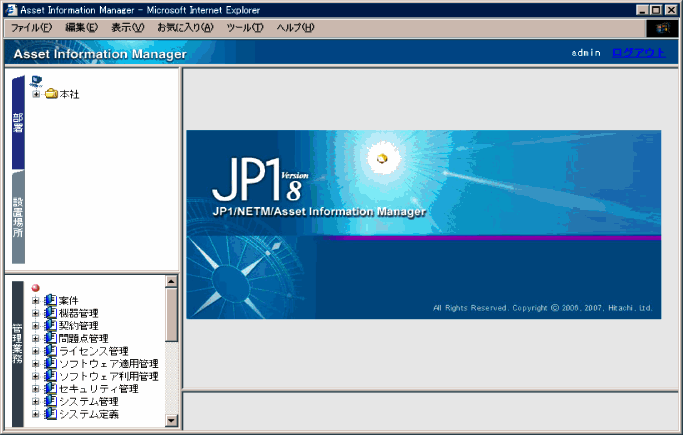Click the JP1 Version 8 splash banner
The image size is (683, 435).
423,224
